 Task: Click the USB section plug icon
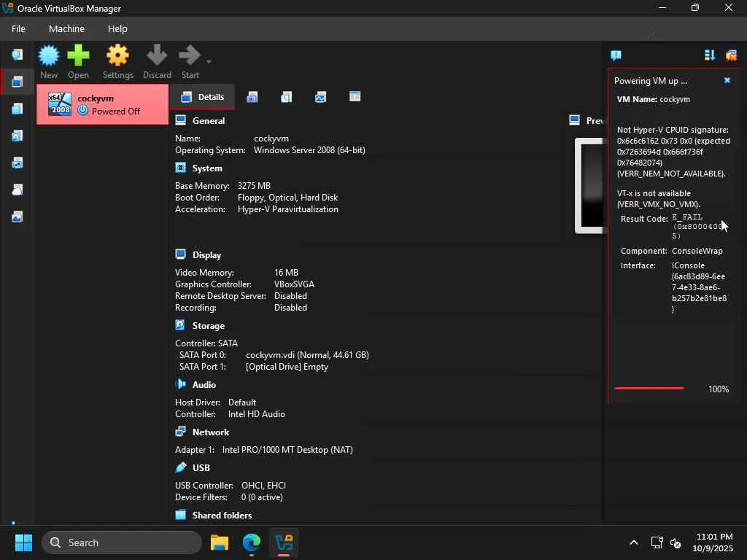181,467
